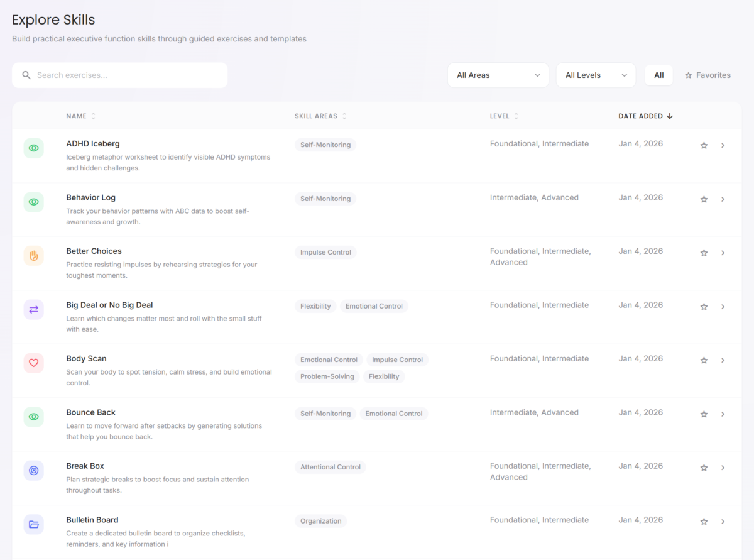This screenshot has width=754, height=560.
Task: Click the folder icon beside Bulletin Board
Action: click(34, 524)
